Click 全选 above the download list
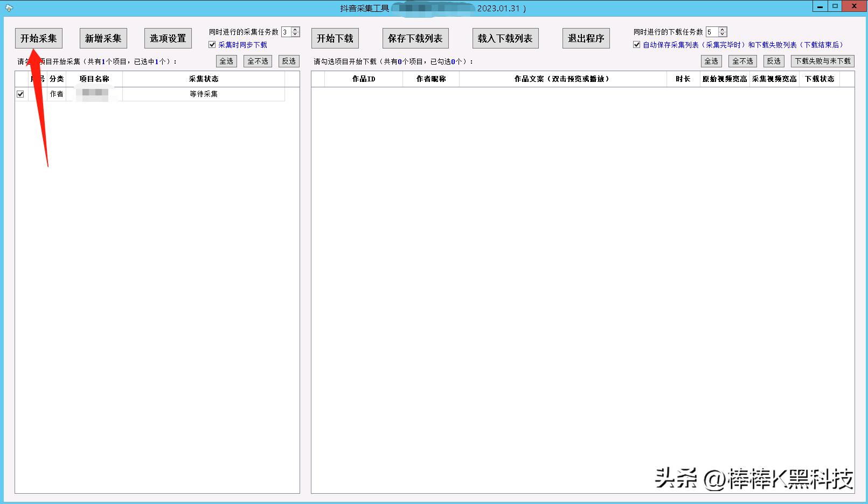The height and width of the screenshot is (504, 868). tap(711, 61)
